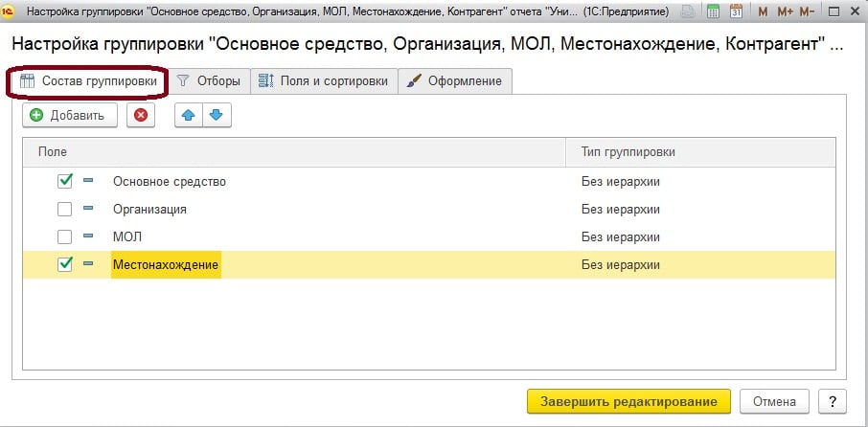868x427 pixels.
Task: Uncheck the Основное средство checkbox
Action: click(x=65, y=181)
